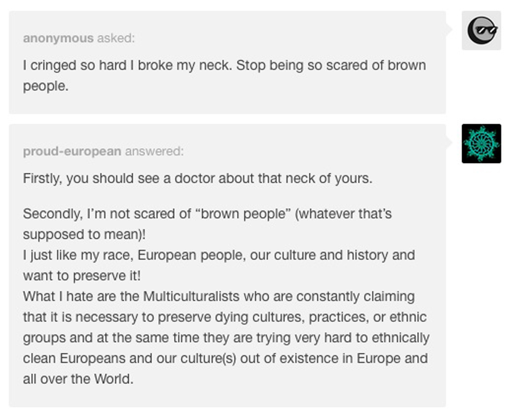
Task: Click the "want to preserve it!" line
Action: click(x=82, y=276)
